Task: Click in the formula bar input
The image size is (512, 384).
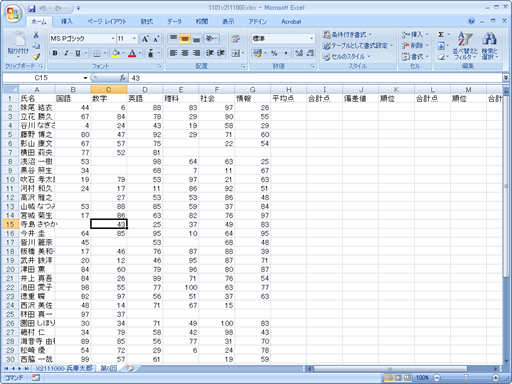Action: click(x=315, y=78)
